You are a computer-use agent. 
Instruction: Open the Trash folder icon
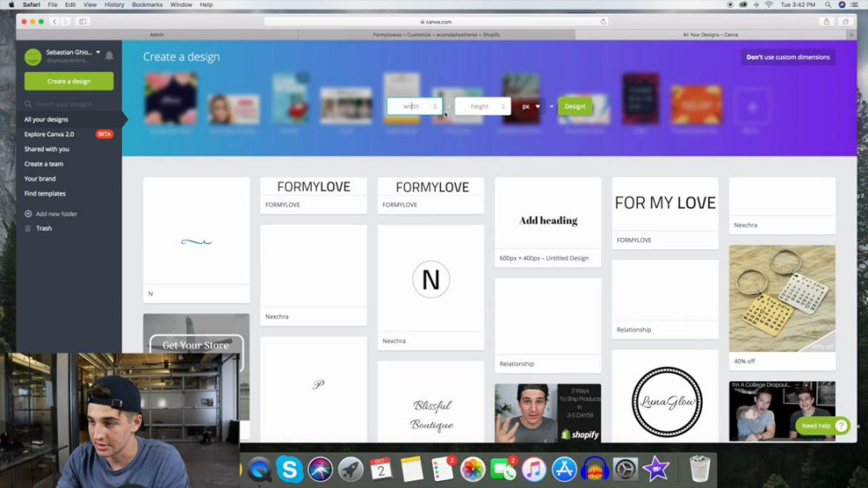coord(29,228)
